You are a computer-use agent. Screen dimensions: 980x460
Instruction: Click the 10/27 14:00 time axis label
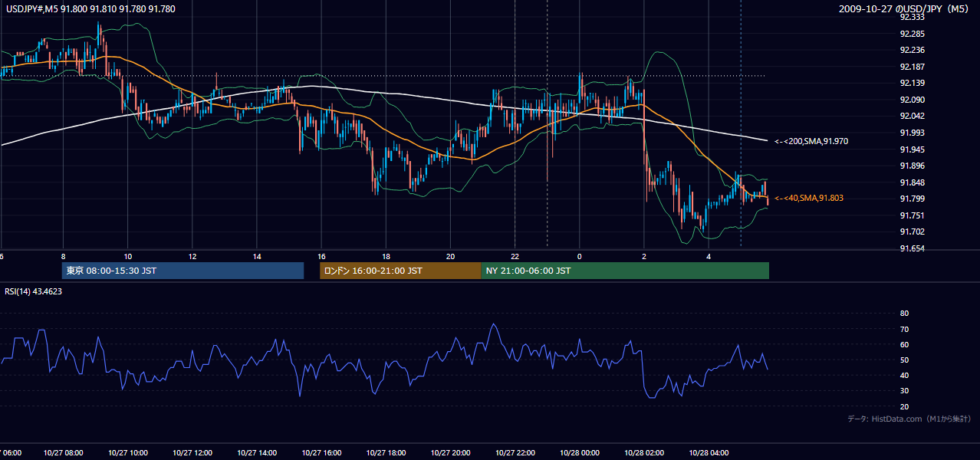258,452
